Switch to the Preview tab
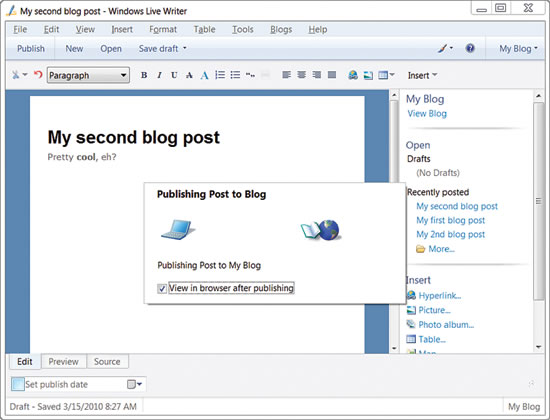The height and width of the screenshot is (420, 550). 63,361
